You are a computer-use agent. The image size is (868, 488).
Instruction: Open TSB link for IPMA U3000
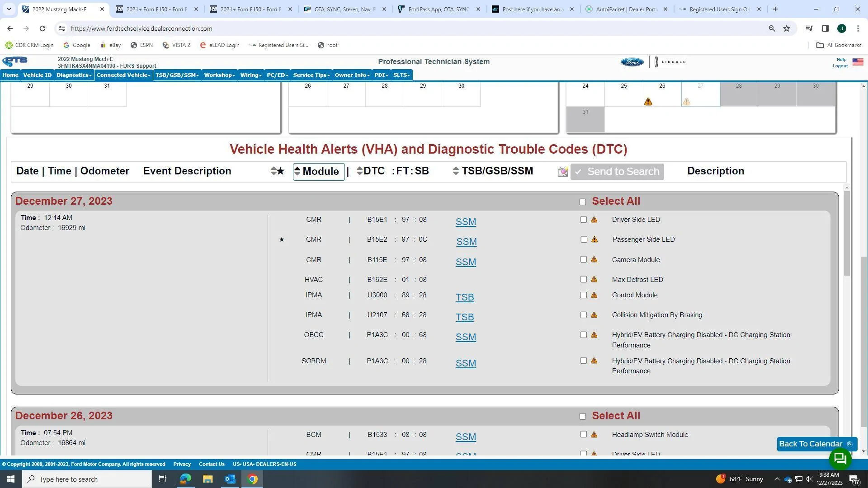[465, 297]
